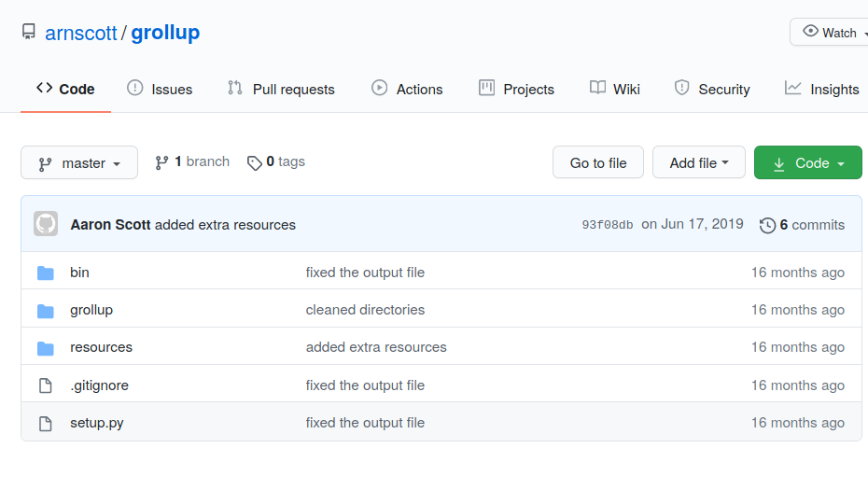Open commit hash 93f08db

(x=607, y=225)
